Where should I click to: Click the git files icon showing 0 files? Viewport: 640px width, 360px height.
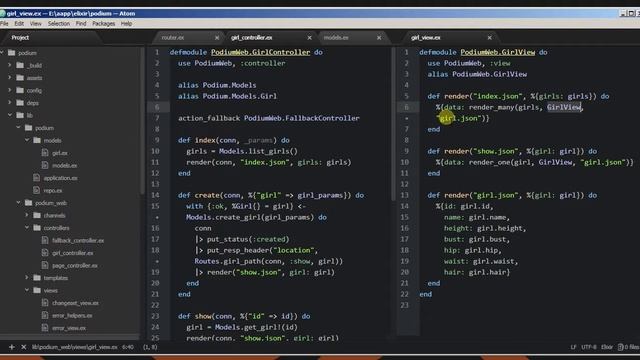(629, 347)
